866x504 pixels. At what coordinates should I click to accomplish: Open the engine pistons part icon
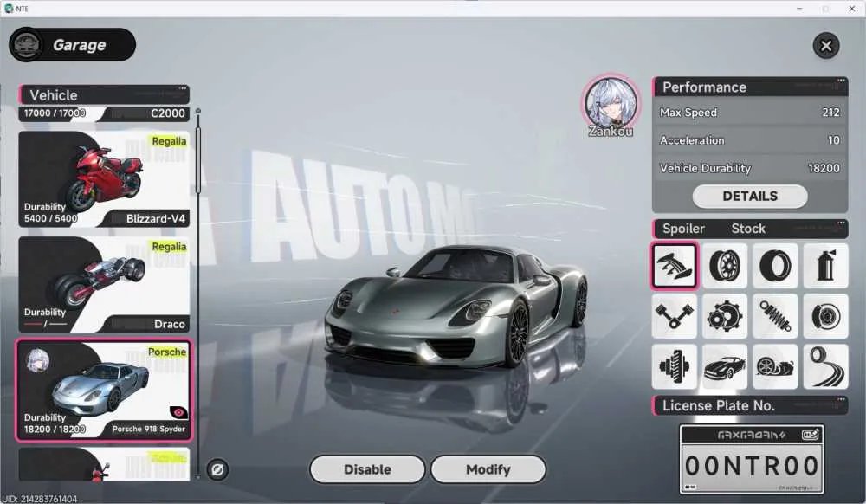[x=675, y=316]
